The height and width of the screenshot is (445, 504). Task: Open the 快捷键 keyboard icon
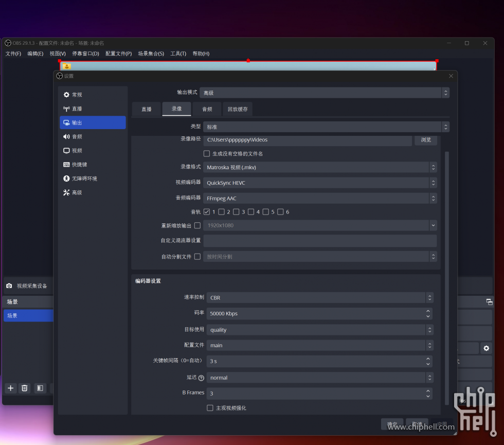pos(66,165)
